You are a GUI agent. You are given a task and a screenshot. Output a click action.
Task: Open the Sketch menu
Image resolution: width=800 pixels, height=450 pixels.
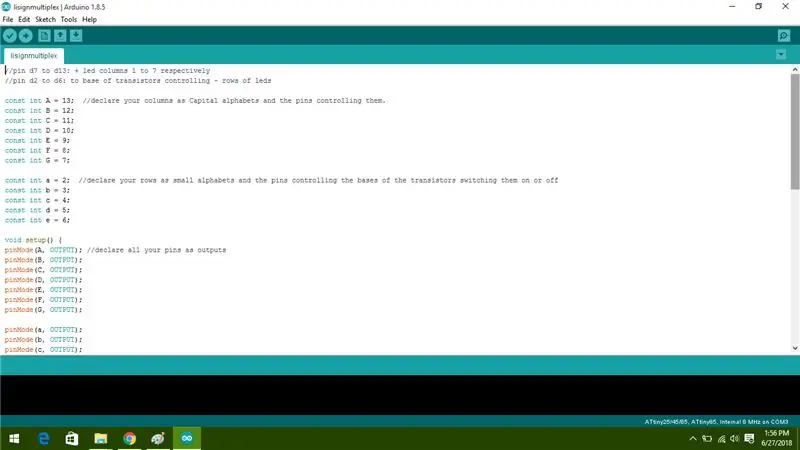coord(45,19)
